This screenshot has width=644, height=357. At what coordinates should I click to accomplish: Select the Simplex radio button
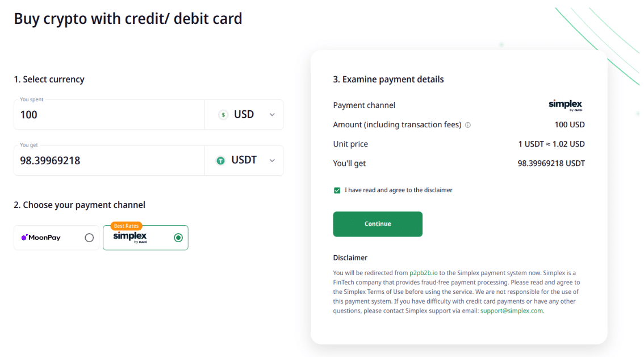pos(178,238)
